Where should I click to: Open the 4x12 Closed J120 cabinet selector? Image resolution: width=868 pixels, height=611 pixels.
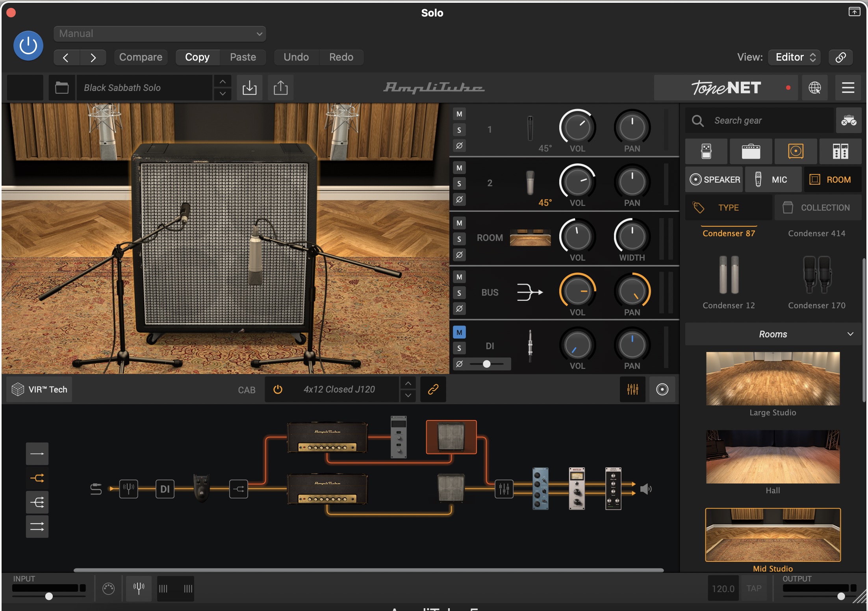(x=339, y=390)
